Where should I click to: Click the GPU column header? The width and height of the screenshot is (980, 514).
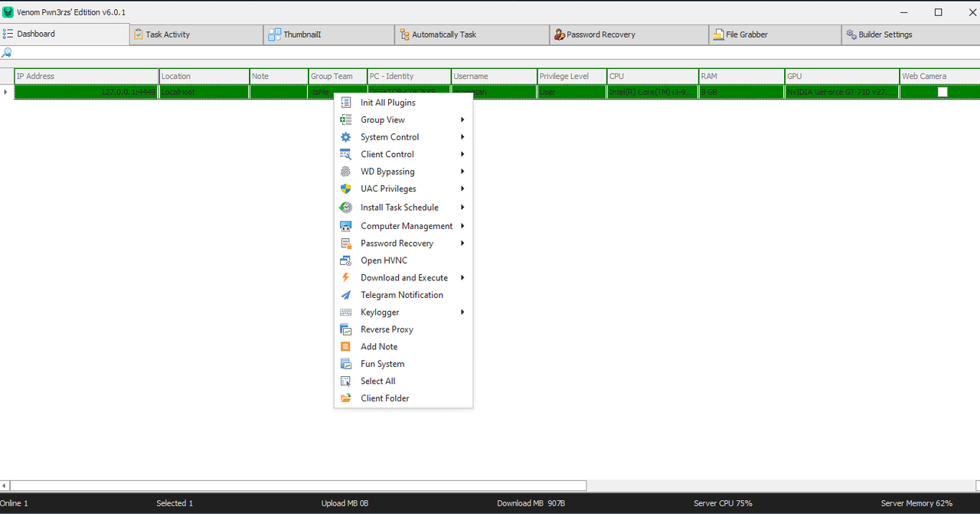click(x=842, y=76)
